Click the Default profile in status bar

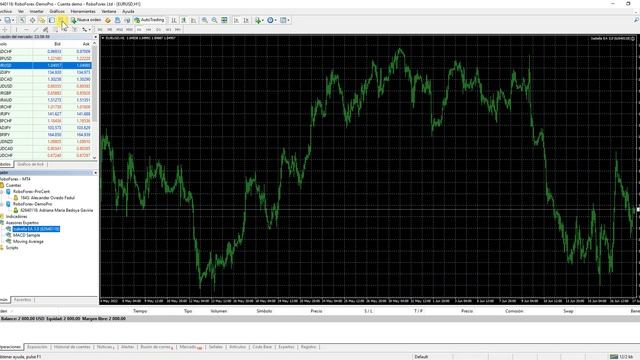[421, 357]
